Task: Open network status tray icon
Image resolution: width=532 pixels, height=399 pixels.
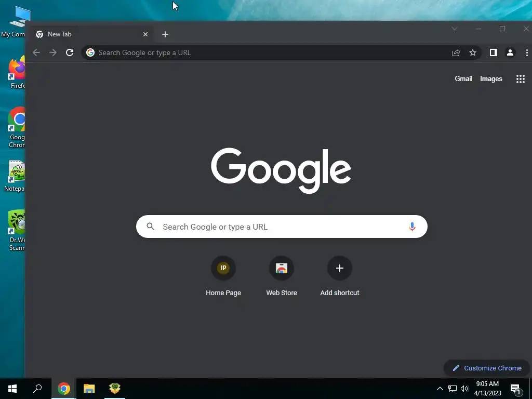Action: [x=453, y=389]
